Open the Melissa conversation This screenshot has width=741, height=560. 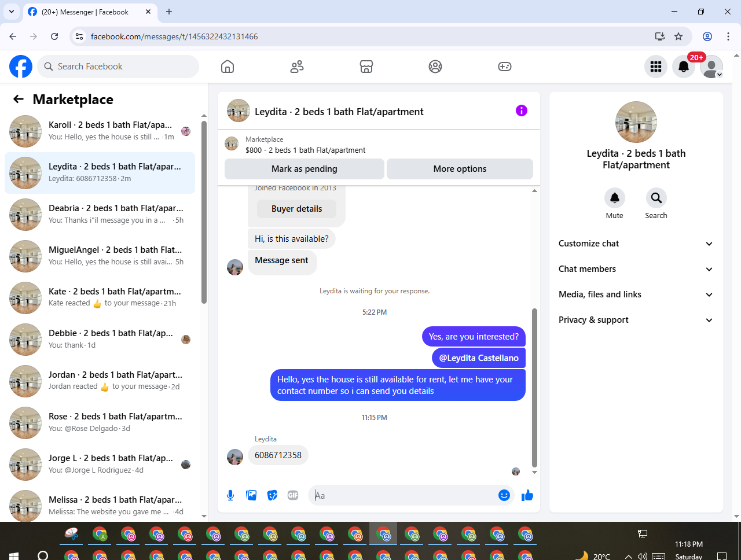click(100, 504)
